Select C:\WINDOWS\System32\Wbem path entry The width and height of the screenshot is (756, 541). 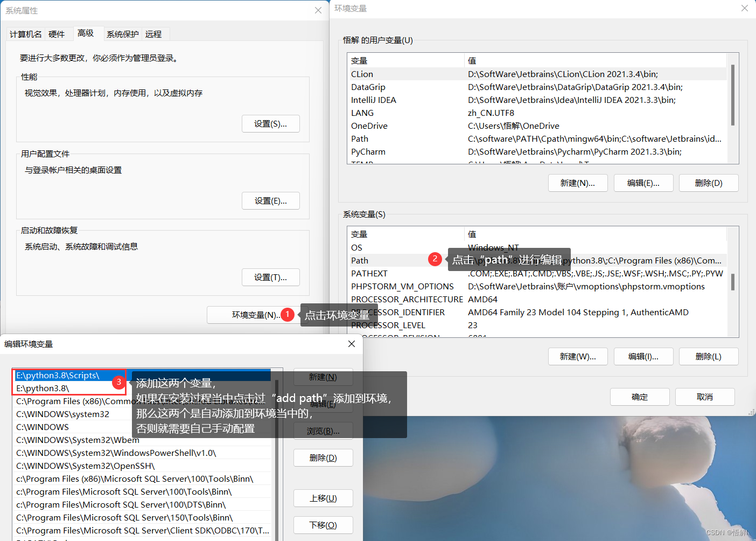click(143, 440)
